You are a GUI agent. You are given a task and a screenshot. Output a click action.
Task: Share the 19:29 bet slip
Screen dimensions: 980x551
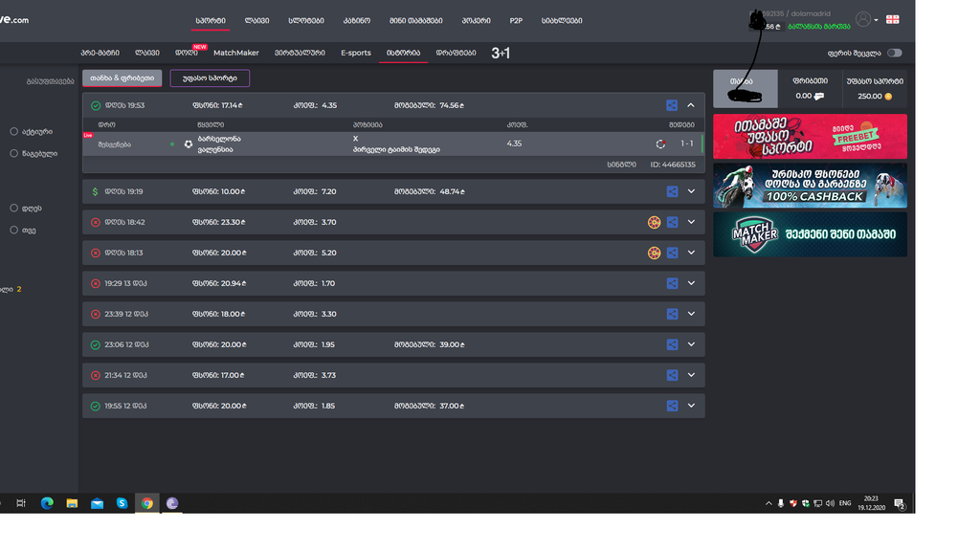(672, 283)
